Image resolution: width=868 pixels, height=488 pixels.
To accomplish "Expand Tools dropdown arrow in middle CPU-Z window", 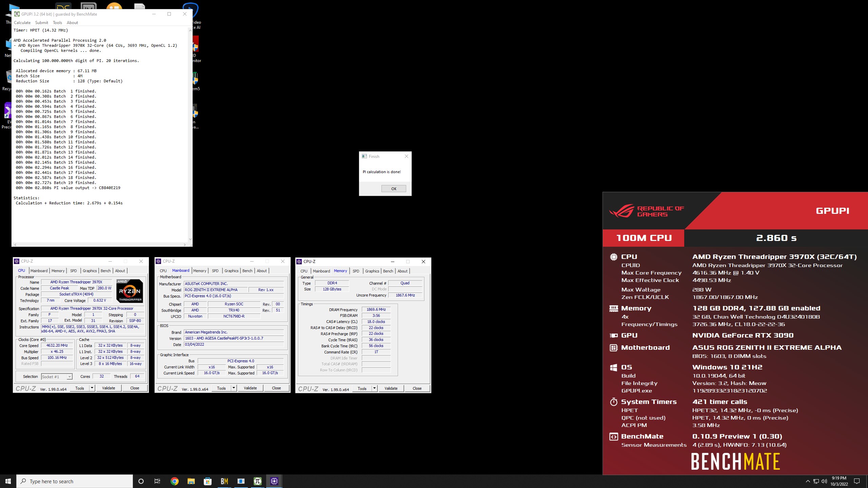I will (x=234, y=388).
